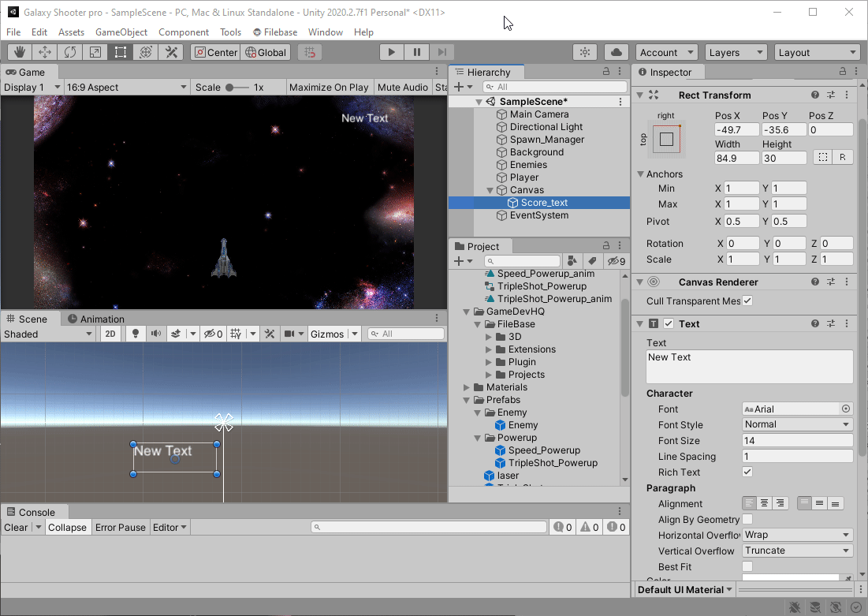Select the Rotate tool
The height and width of the screenshot is (616, 868).
[70, 52]
